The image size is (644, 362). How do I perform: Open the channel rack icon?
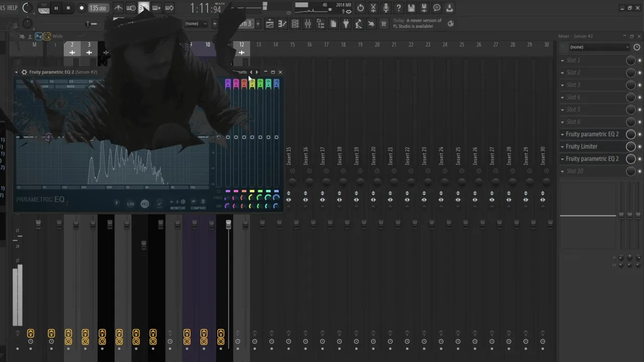click(x=295, y=24)
